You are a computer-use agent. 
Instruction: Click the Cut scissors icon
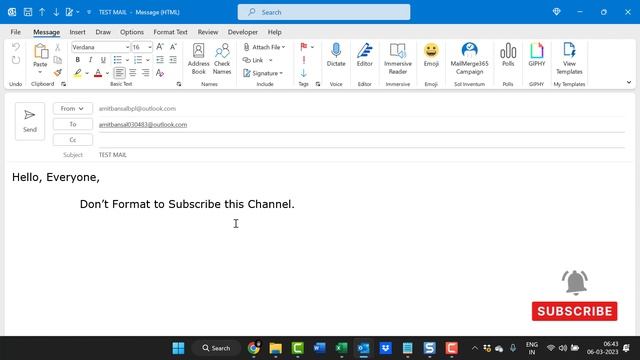coord(58,47)
